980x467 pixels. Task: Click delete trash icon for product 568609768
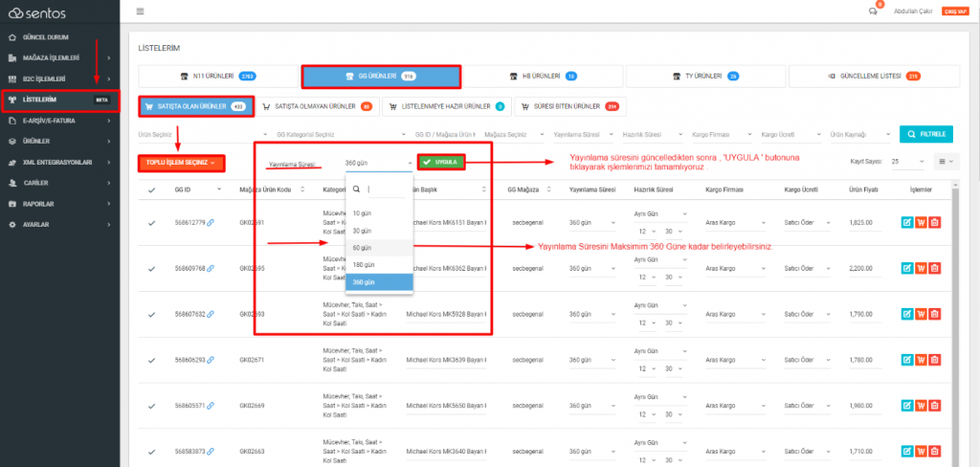point(935,269)
